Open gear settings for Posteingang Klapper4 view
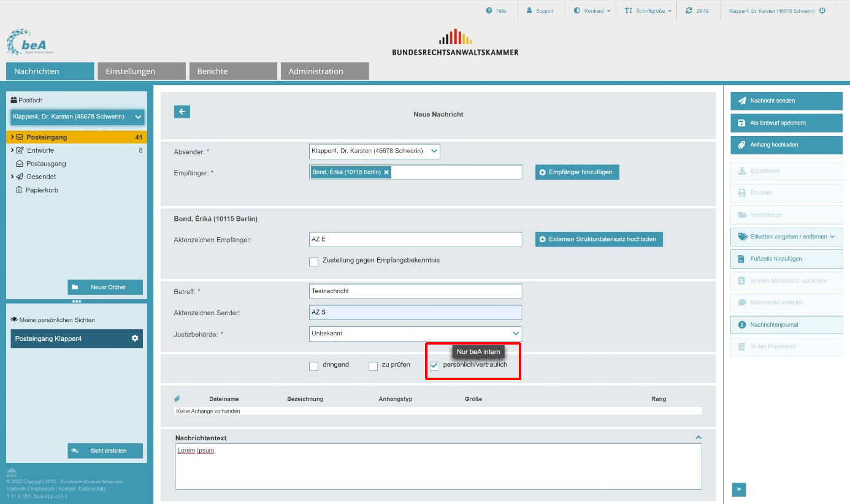This screenshot has width=850, height=504. pyautogui.click(x=135, y=338)
